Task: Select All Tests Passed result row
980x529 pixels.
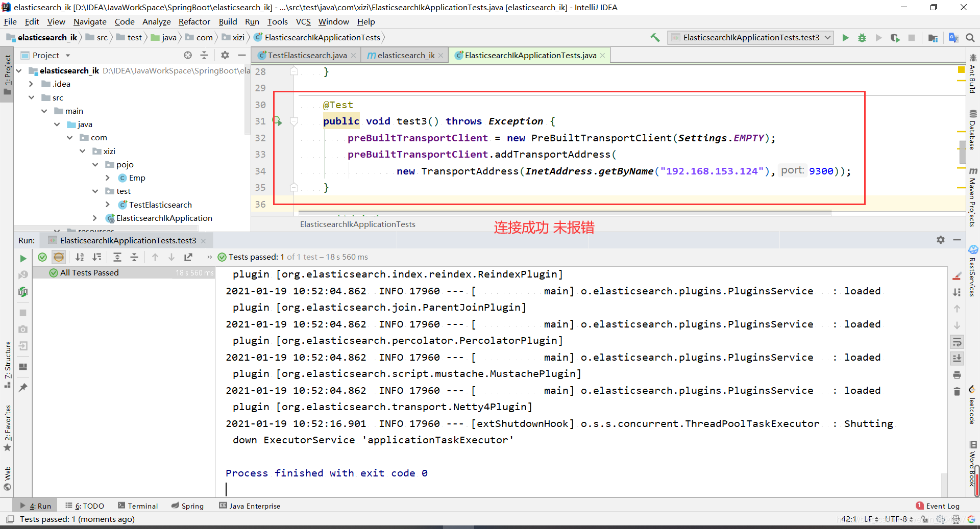Action: [124, 273]
